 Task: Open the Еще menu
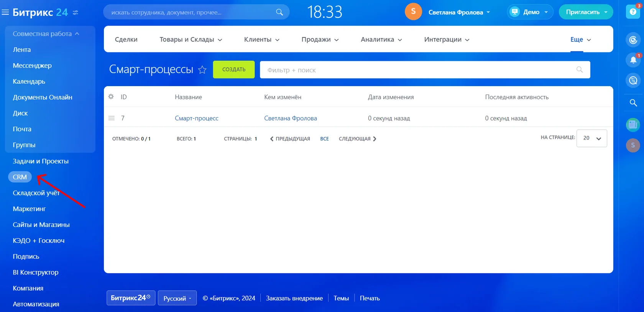click(x=580, y=39)
